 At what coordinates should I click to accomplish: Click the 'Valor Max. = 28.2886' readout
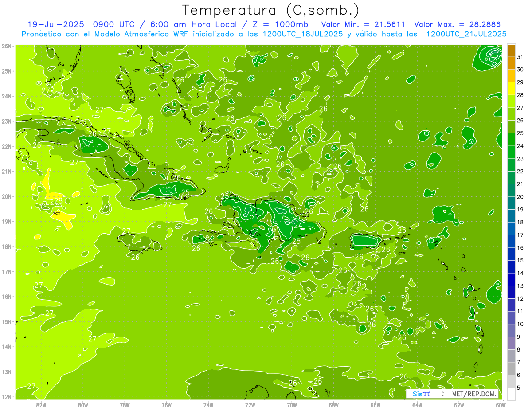coord(458,24)
